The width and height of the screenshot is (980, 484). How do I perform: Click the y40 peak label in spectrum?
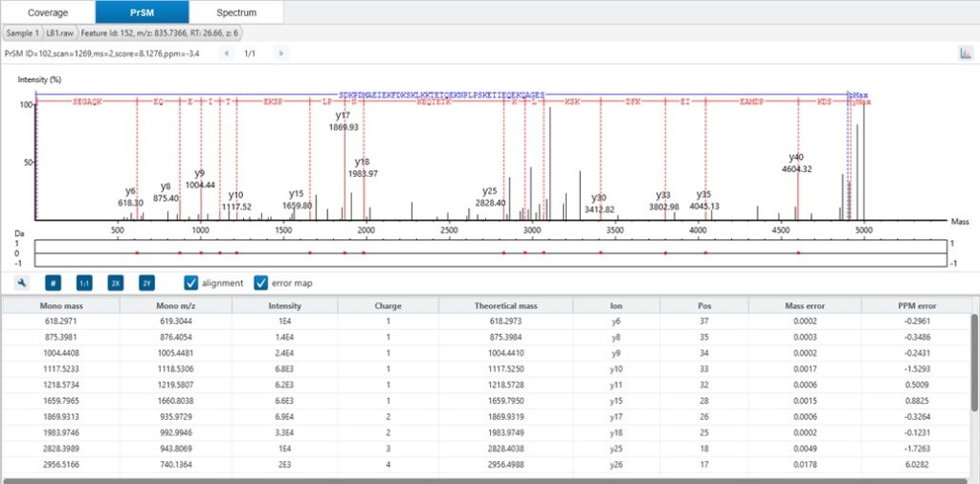796,157
